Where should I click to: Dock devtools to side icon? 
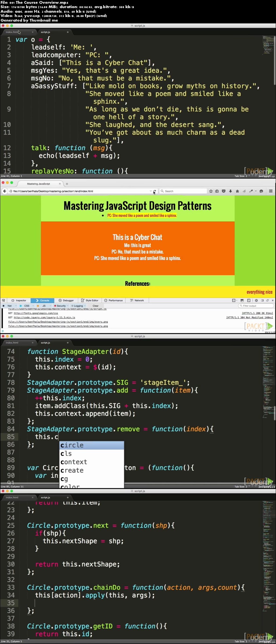262,300
